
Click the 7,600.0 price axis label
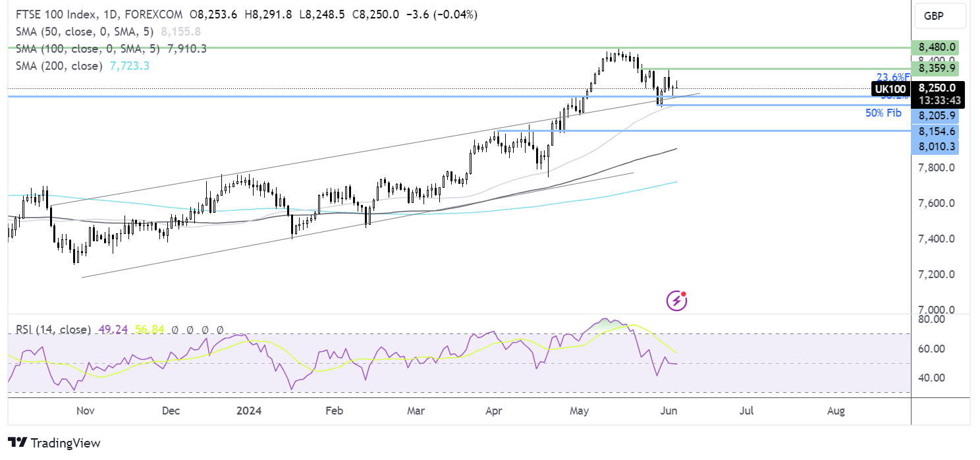[937, 203]
